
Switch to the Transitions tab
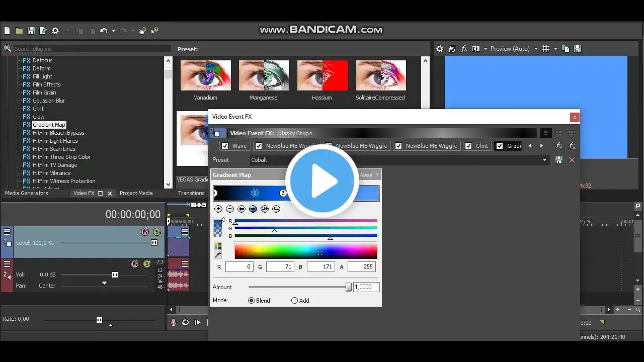[191, 193]
